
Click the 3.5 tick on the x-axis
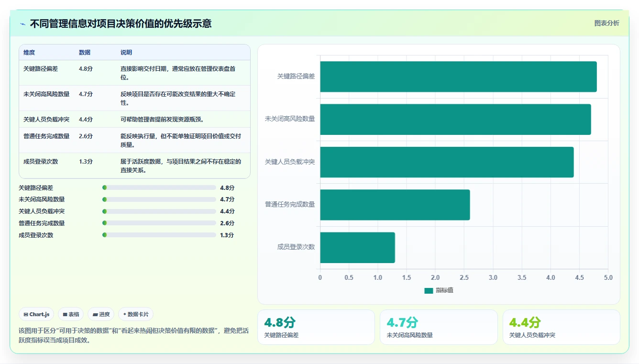coord(522,277)
